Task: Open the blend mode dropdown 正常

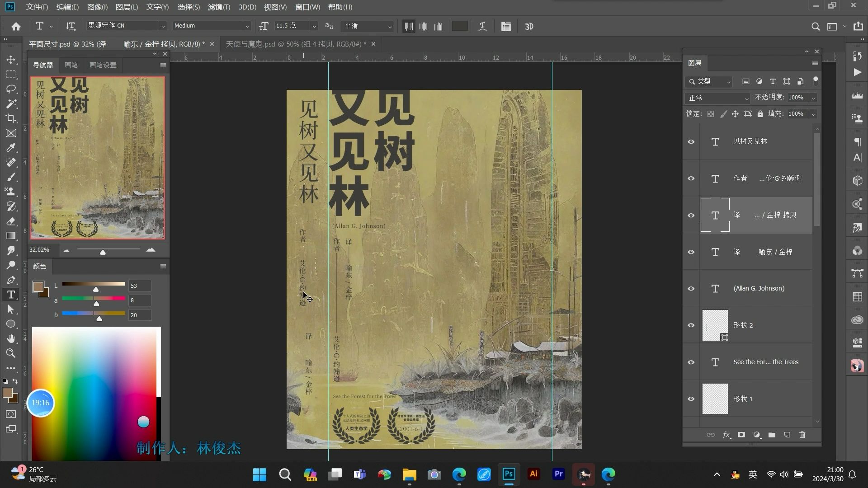Action: pos(717,98)
